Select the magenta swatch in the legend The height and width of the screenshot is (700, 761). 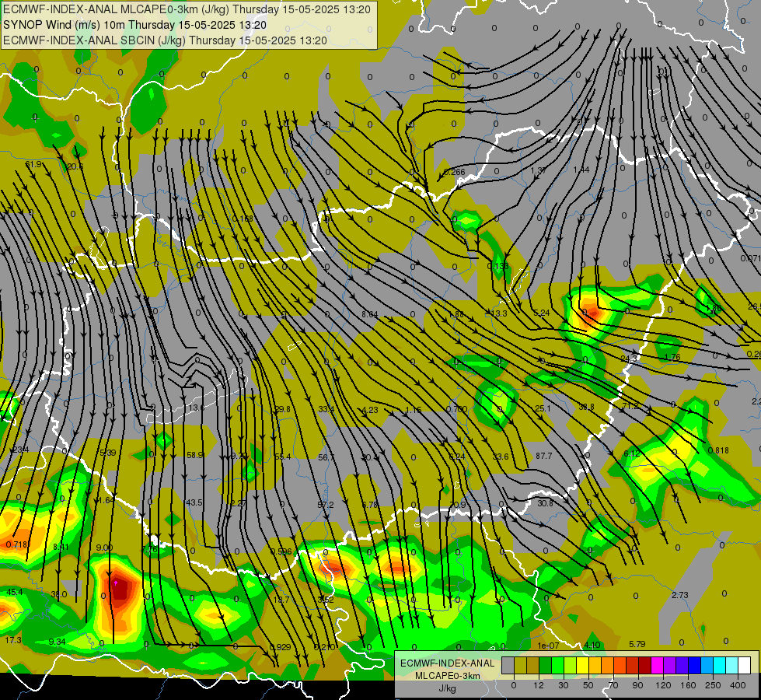tap(657, 665)
